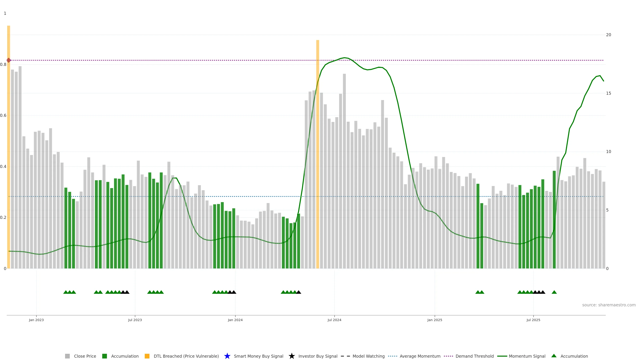Viewport: 644px width, 362px height.
Task: Click the Average Momentum dotted legend line
Action: click(392, 356)
